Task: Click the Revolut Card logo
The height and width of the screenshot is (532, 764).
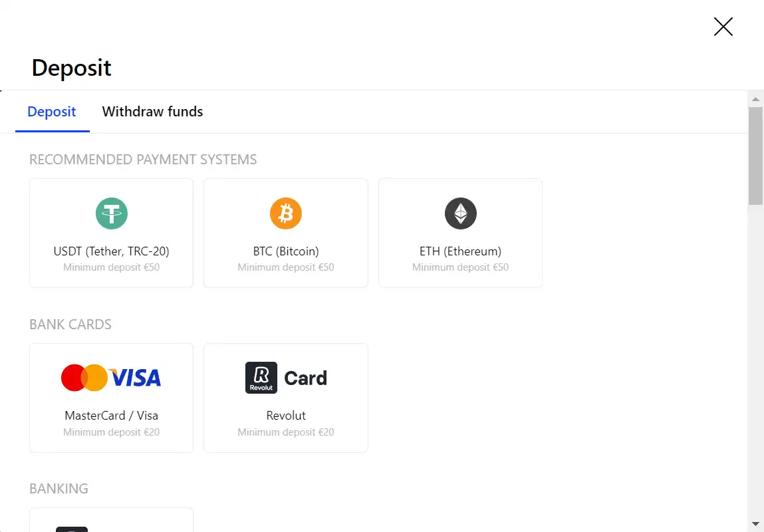Action: (286, 378)
